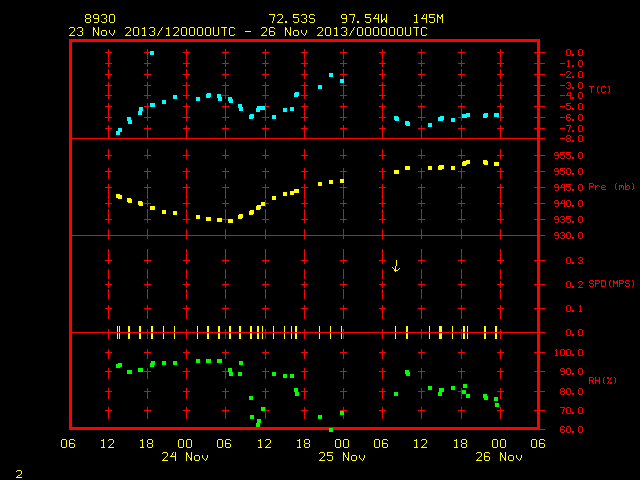
Task: Select the lone green point near 90 on 25 Nov
Action: click(x=407, y=373)
